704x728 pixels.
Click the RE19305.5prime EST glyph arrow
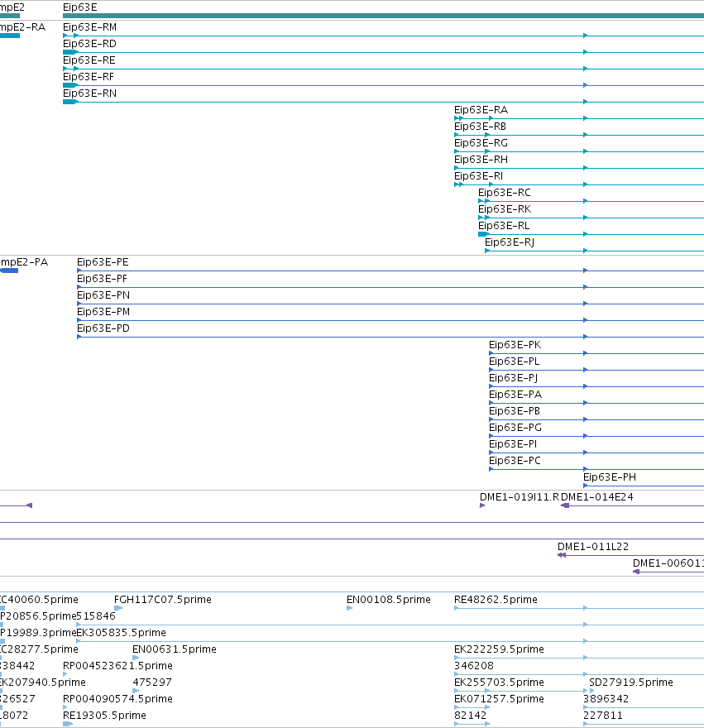[x=68, y=724]
